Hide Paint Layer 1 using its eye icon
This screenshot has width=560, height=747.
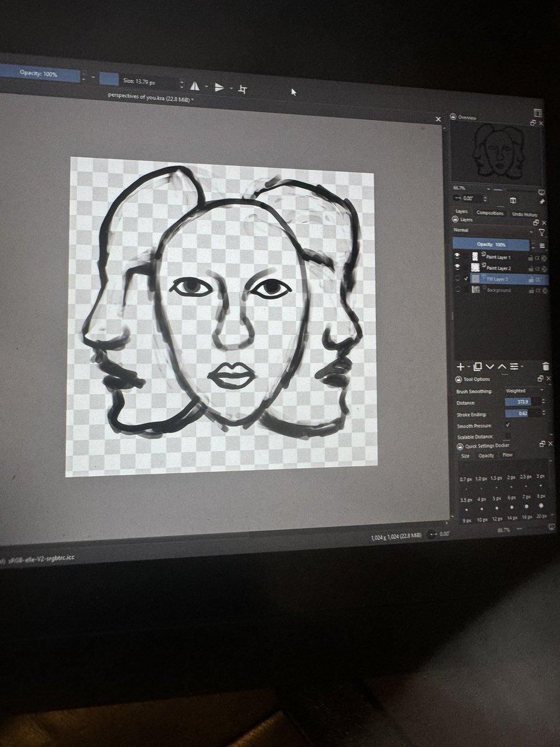pos(457,256)
